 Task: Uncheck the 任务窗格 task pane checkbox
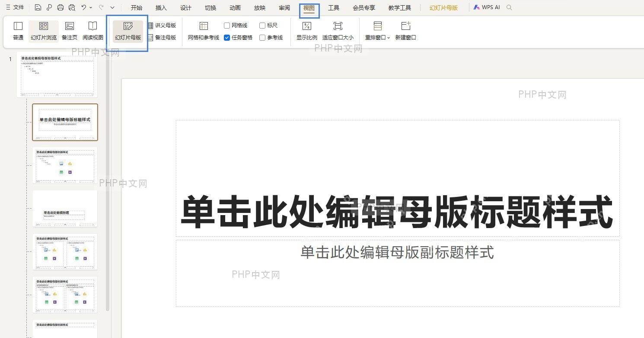coord(227,38)
